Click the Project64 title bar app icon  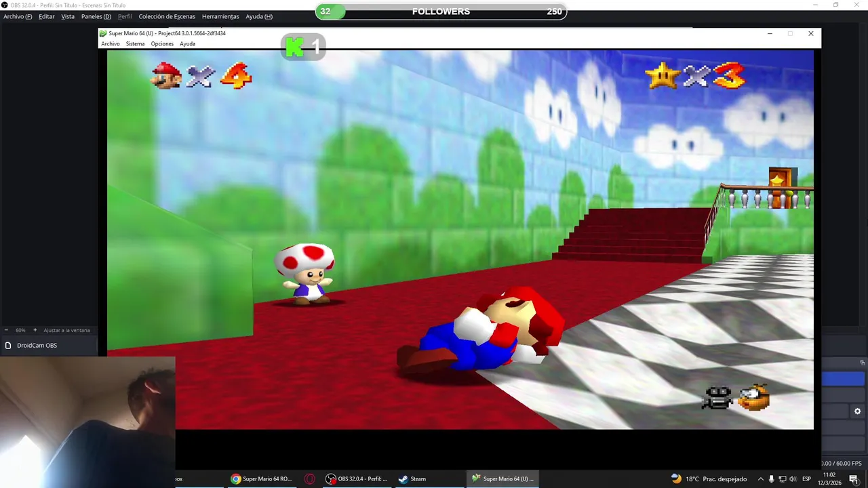tap(103, 33)
